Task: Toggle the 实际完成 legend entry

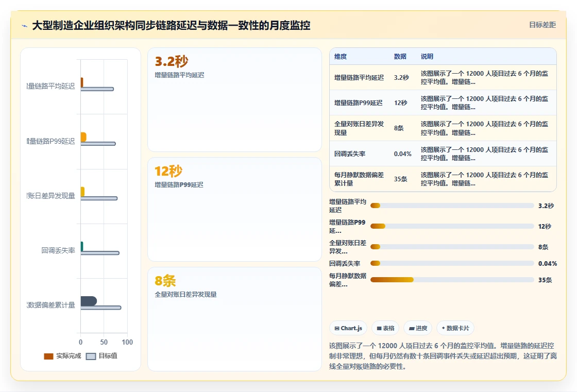Action: click(x=62, y=356)
